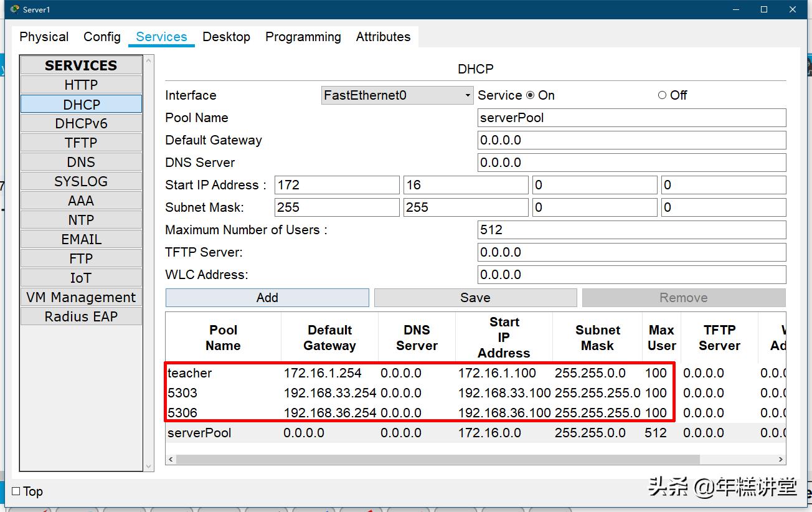Image resolution: width=812 pixels, height=512 pixels.
Task: Click the services list scroll-down arrow
Action: pyautogui.click(x=149, y=466)
